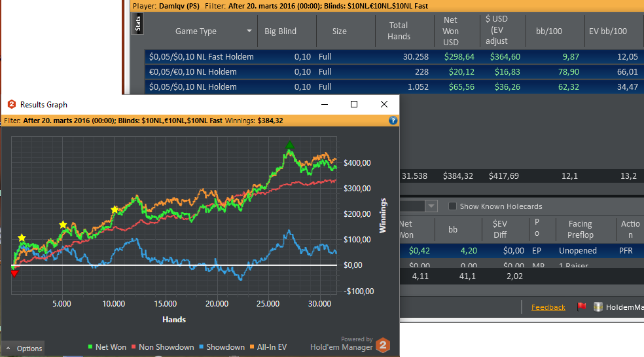Sort by the bb/100 column header

[548, 31]
